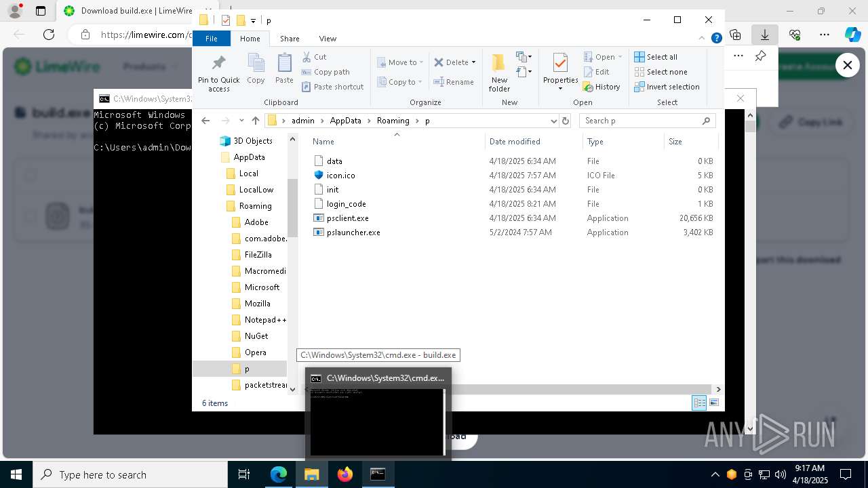Expand the Open dropdown arrow
The image size is (868, 488).
620,57
